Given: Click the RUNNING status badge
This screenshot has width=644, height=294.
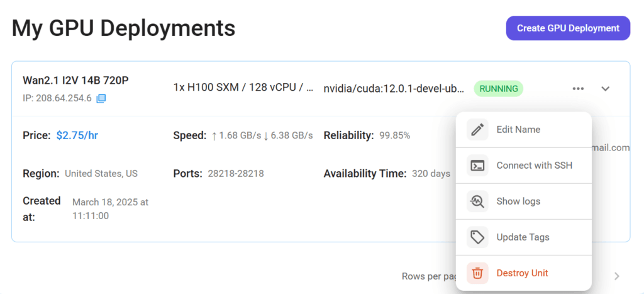Looking at the screenshot, I should [499, 89].
